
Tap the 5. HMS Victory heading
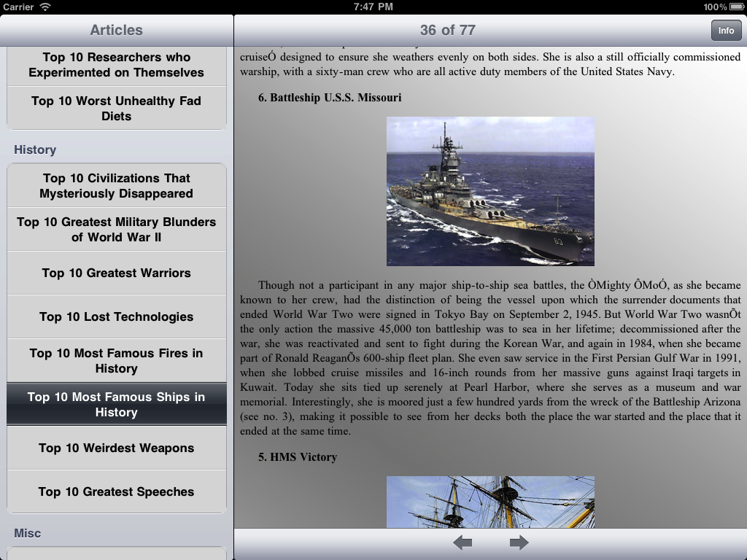pos(298,457)
